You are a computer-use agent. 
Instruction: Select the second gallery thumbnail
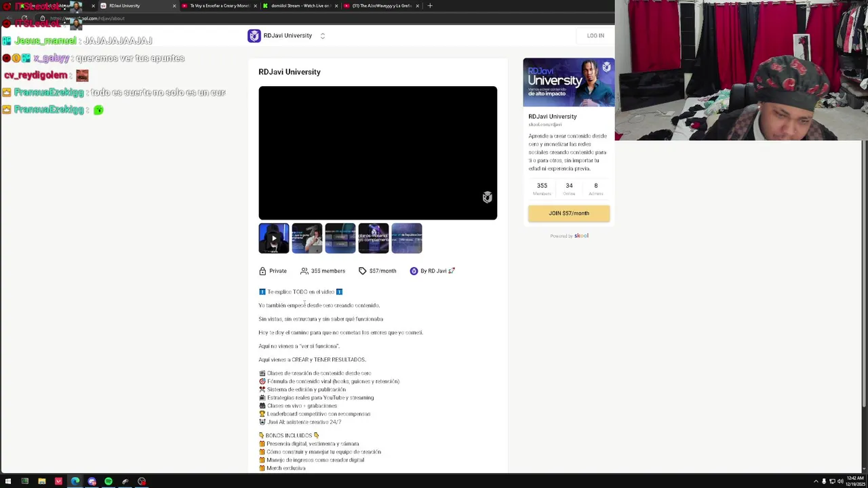pos(307,239)
